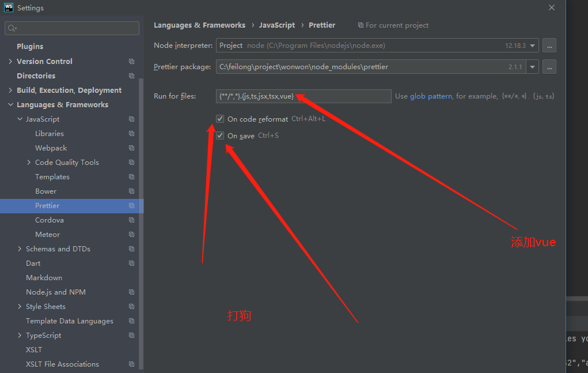Collapse the Languages & Frameworks section

(10, 105)
